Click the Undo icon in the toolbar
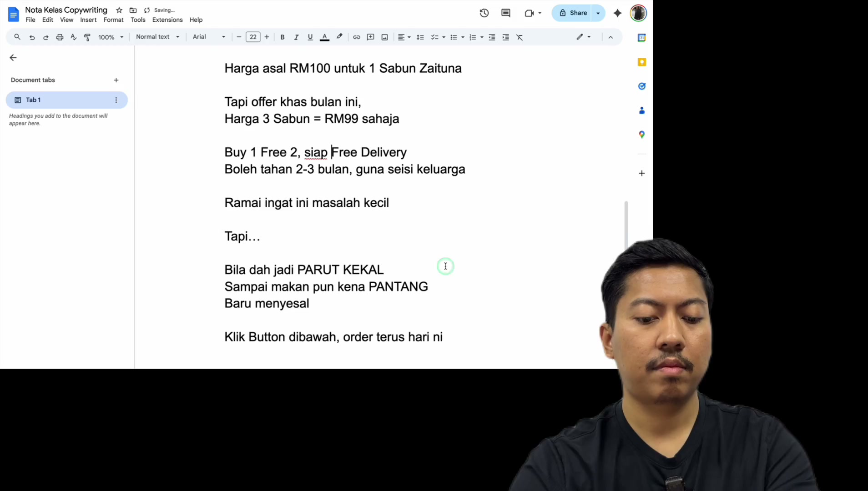 32,37
